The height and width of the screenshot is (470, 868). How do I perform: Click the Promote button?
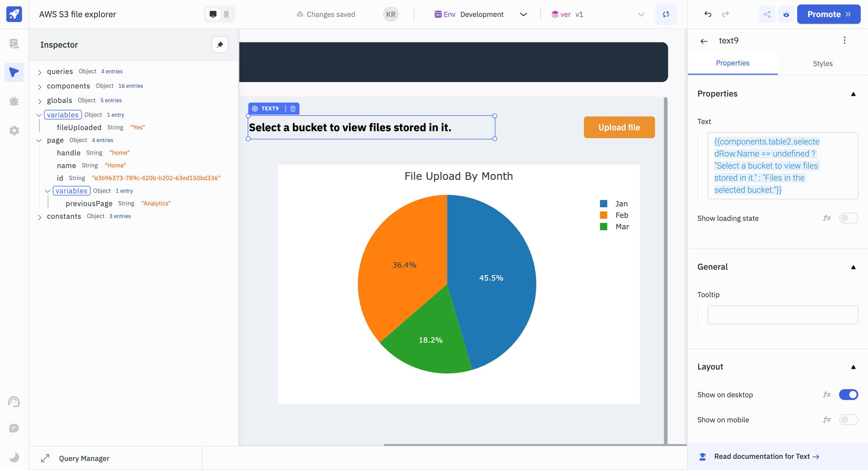coord(829,14)
